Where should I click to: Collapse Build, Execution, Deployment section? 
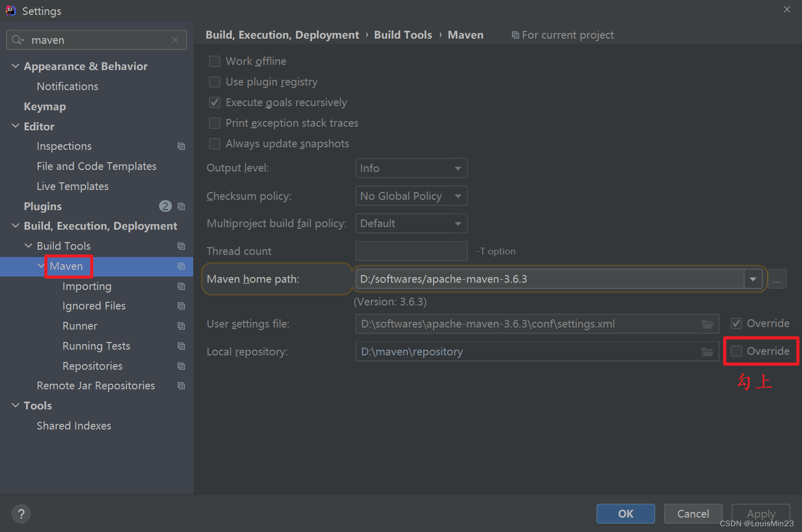(15, 226)
